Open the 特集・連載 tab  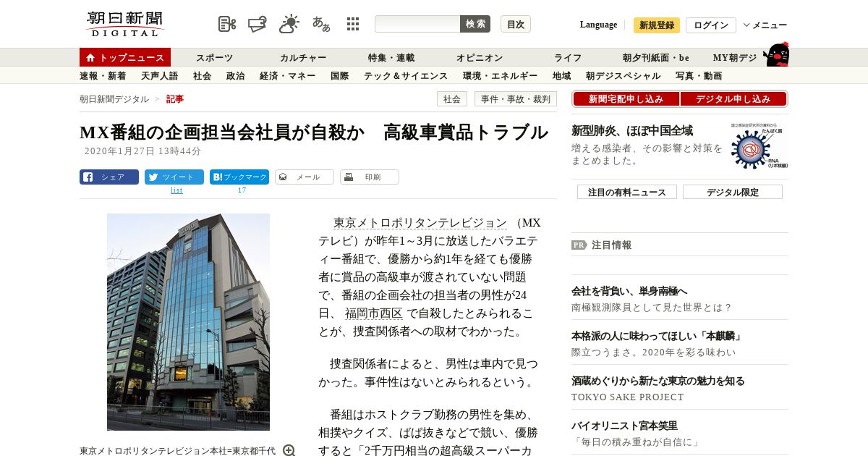[391, 57]
